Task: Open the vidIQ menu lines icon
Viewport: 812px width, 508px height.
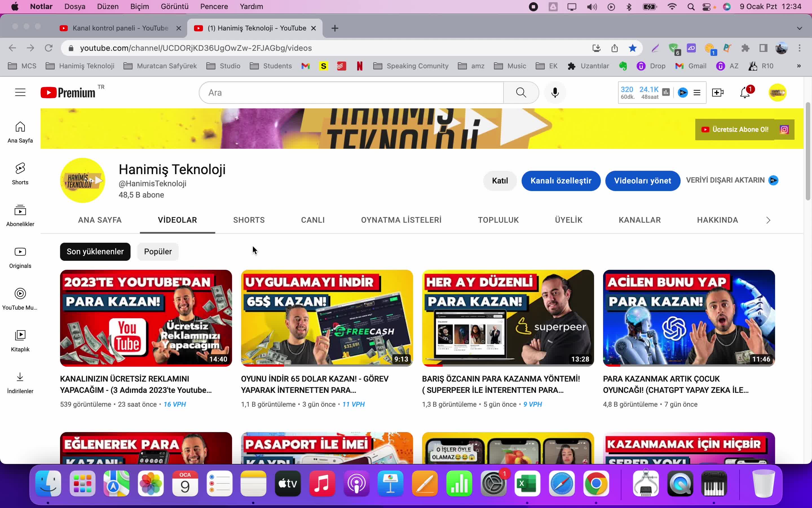Action: (x=697, y=92)
